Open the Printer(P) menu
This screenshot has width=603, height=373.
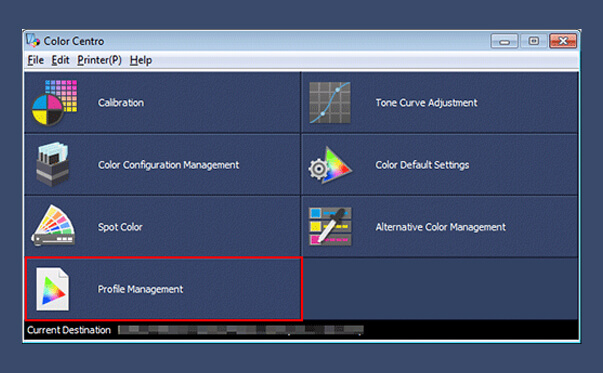tap(99, 60)
